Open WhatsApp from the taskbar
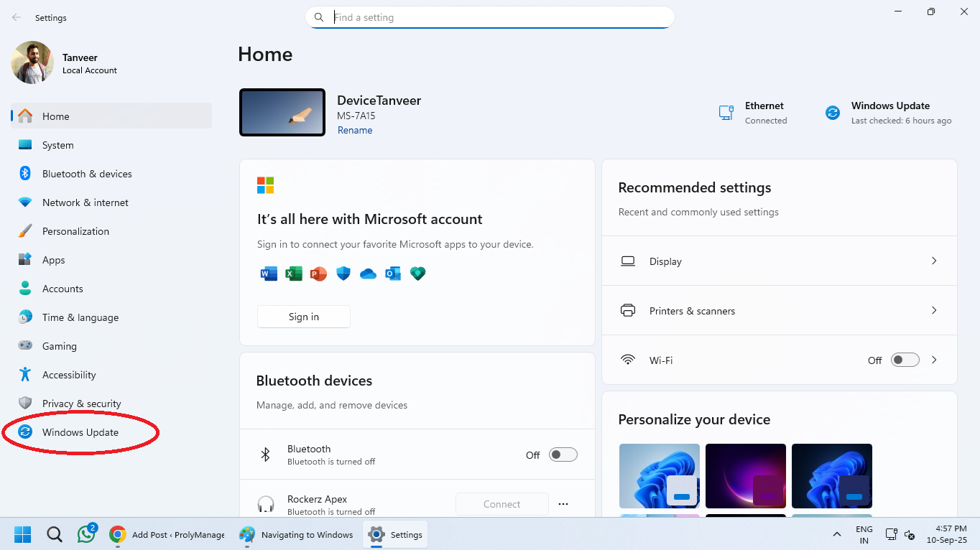The height and width of the screenshot is (550, 980). pos(86,534)
